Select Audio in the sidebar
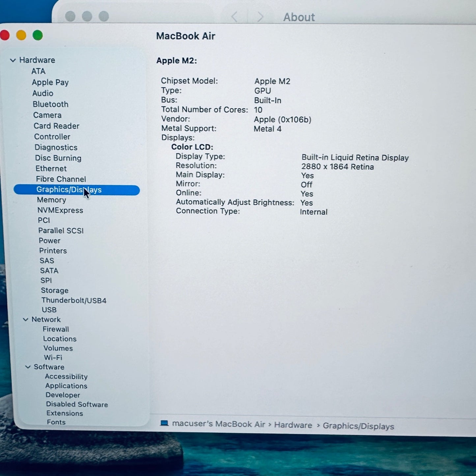This screenshot has width=476, height=476. [x=43, y=93]
